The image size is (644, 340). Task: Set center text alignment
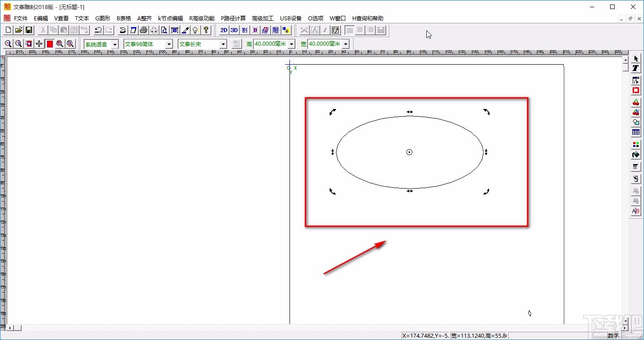(360, 30)
